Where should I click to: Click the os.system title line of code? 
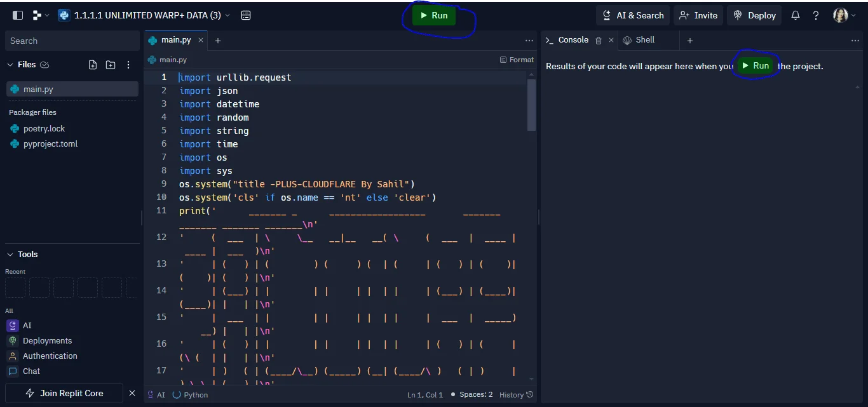(297, 184)
